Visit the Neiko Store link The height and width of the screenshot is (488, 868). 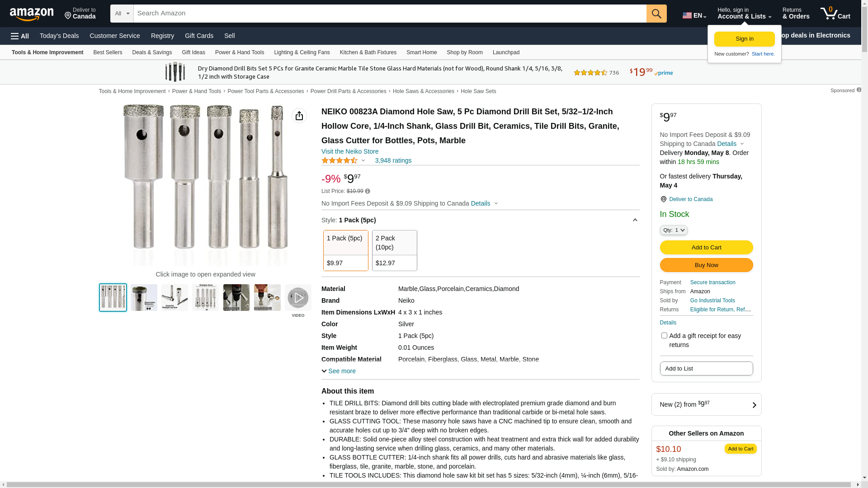click(350, 151)
